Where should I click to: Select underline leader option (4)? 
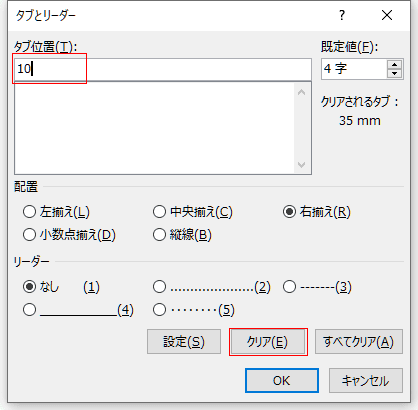pos(78,310)
